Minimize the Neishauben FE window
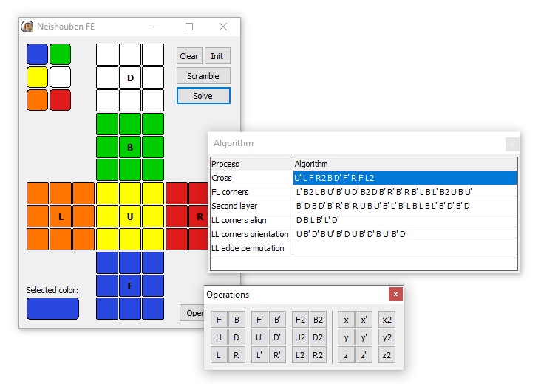 click(x=156, y=27)
